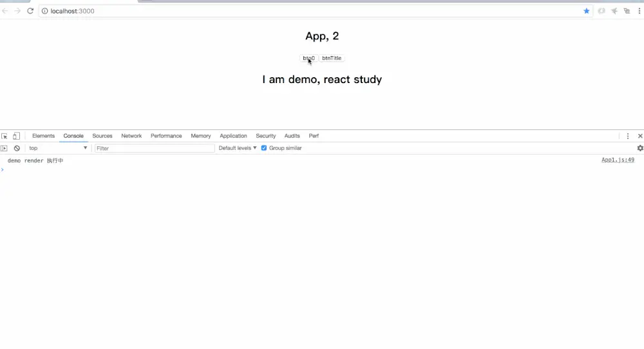The width and height of the screenshot is (644, 349).
Task: Click the console Filter field
Action: [x=155, y=148]
